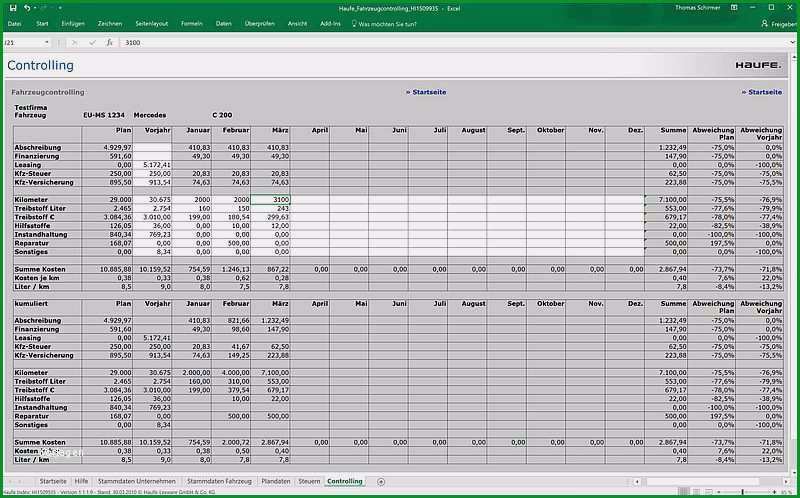The height and width of the screenshot is (498, 800).
Task: Click the Normal view icon in status bar
Action: [x=684, y=492]
